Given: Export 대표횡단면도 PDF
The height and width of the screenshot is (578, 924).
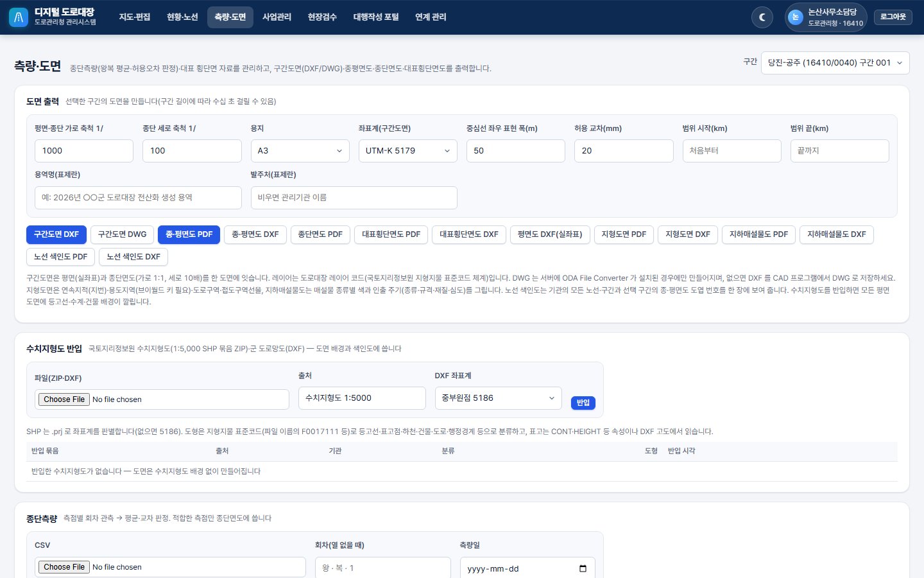Looking at the screenshot, I should [x=391, y=234].
